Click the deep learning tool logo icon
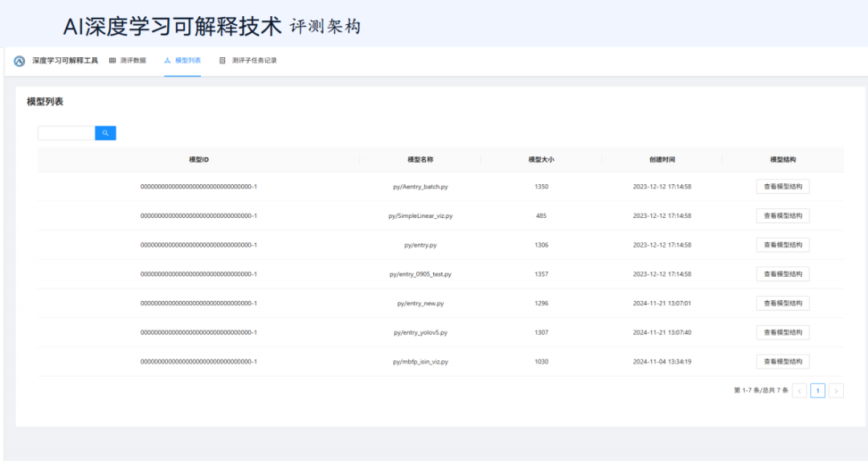Viewport: 868px width, 461px height. coord(19,61)
